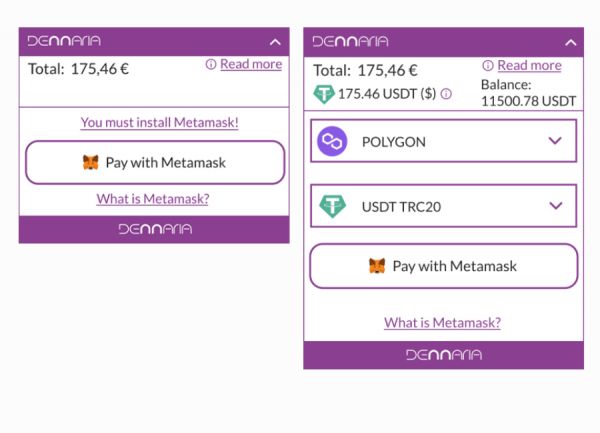This screenshot has width=600, height=433.
Task: Open right "What is Metamask?" link
Action: (x=442, y=323)
